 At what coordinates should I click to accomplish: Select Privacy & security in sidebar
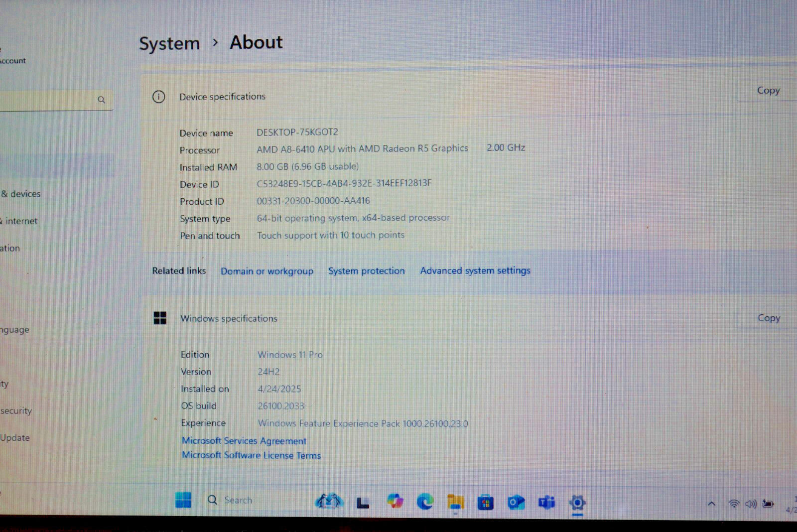click(16, 410)
